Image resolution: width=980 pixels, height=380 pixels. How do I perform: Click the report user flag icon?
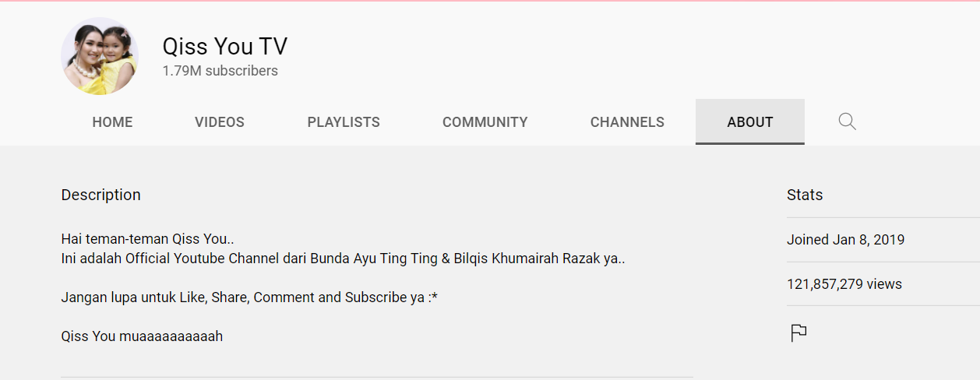(798, 333)
